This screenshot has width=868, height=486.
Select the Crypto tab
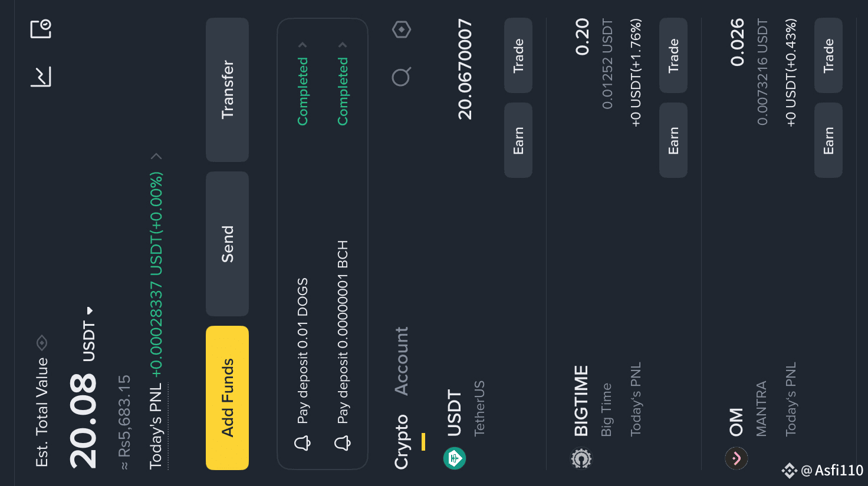pyautogui.click(x=401, y=442)
